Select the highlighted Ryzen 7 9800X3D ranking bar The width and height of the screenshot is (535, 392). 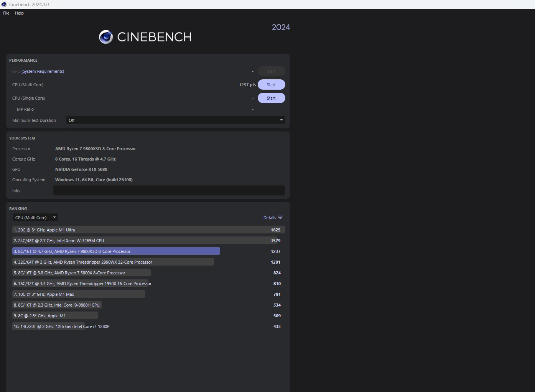tap(116, 251)
